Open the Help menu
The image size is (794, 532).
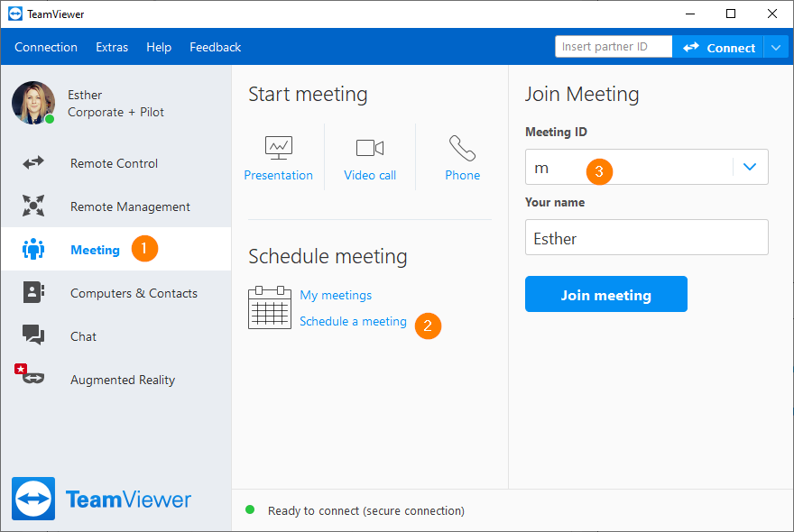click(159, 47)
